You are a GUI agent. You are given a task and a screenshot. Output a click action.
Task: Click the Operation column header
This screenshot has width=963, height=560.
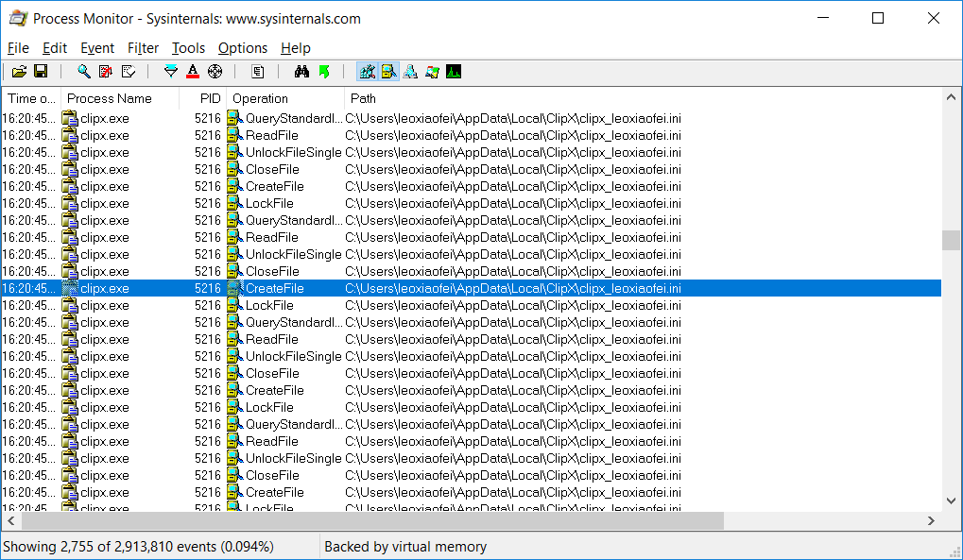[x=285, y=99]
